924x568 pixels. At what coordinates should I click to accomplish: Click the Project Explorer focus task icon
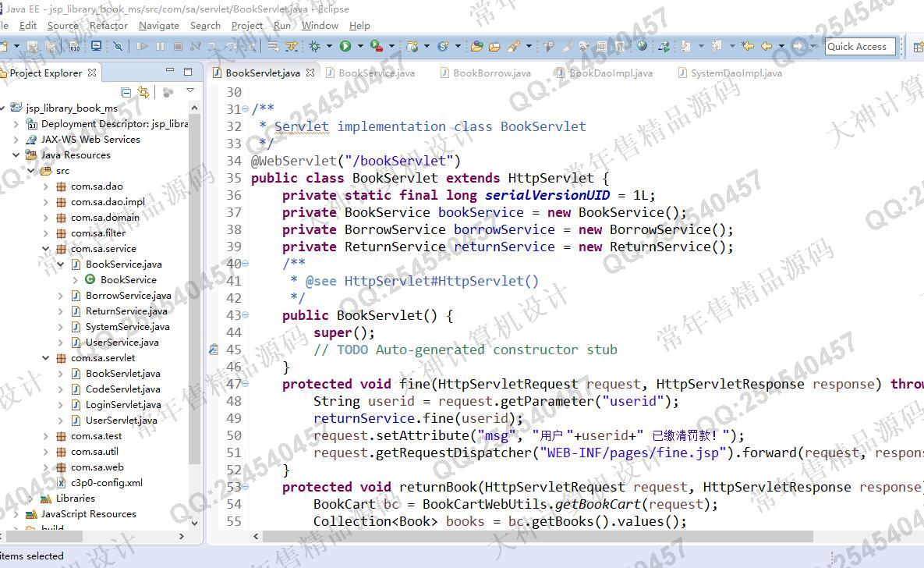(x=168, y=92)
